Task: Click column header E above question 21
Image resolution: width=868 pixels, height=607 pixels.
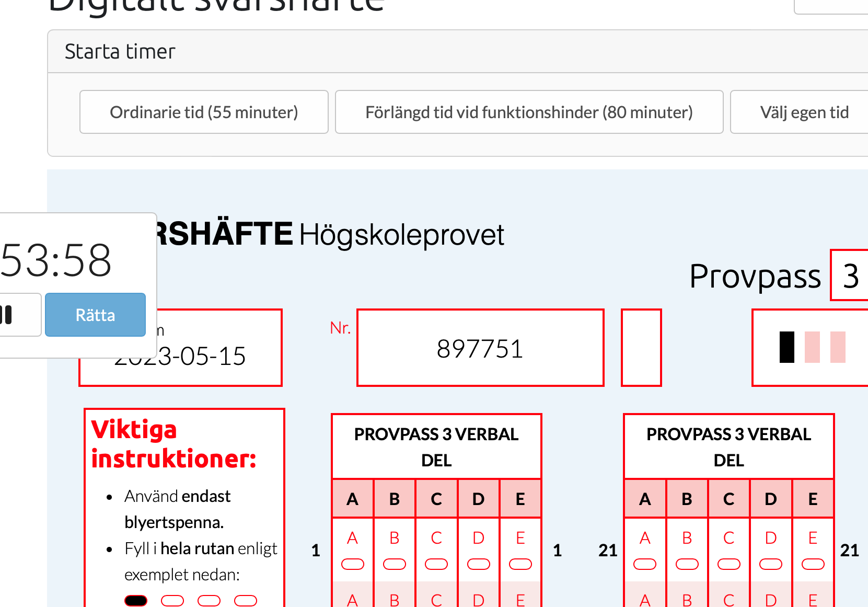Action: tap(813, 499)
